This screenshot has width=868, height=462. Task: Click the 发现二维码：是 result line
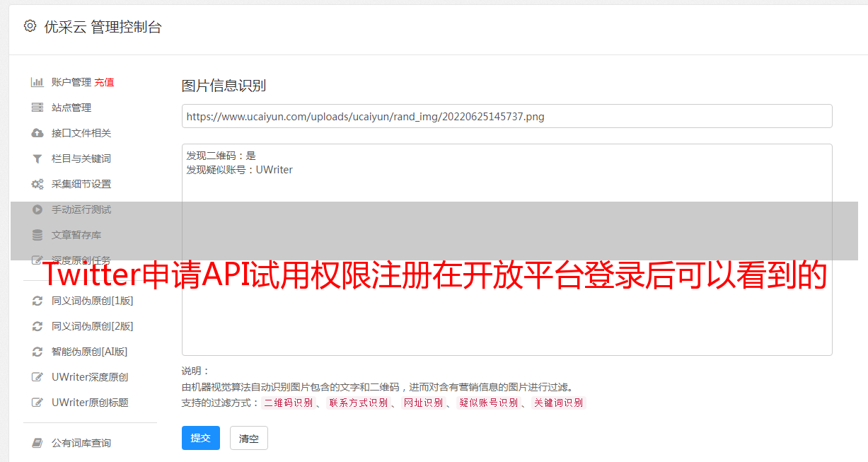[221, 156]
